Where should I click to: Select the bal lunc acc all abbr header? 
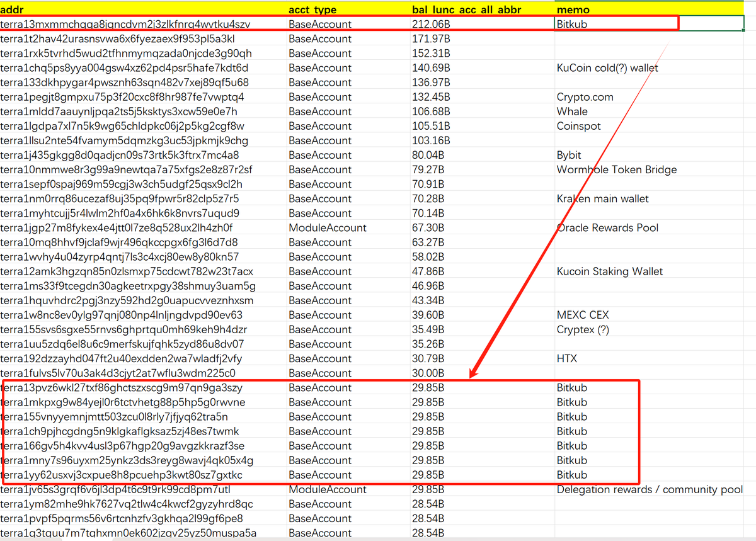coord(482,9)
